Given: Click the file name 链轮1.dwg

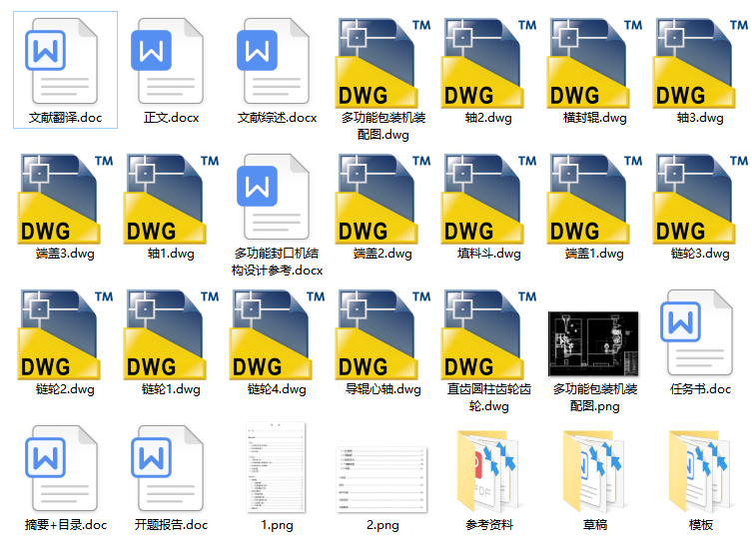Looking at the screenshot, I should (x=171, y=389).
